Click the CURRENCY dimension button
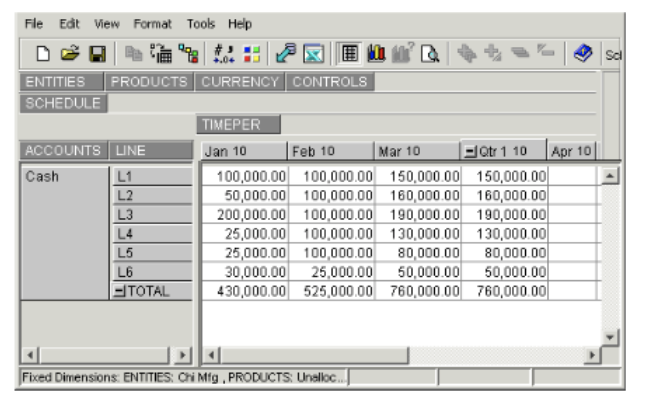 241,82
